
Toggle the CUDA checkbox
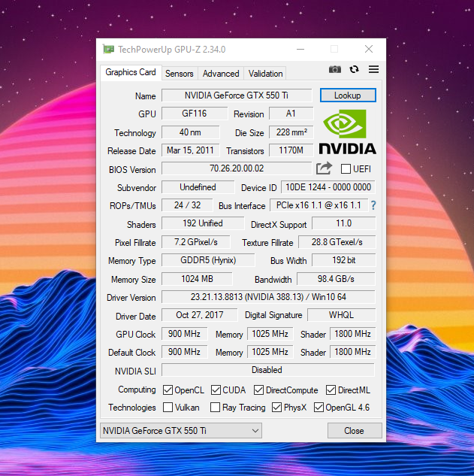(216, 390)
